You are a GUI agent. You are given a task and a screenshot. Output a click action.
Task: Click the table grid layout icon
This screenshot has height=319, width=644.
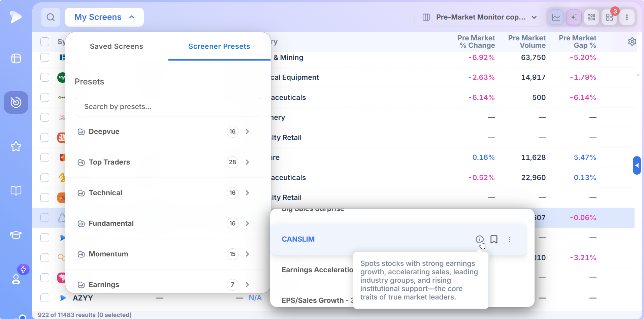591,17
